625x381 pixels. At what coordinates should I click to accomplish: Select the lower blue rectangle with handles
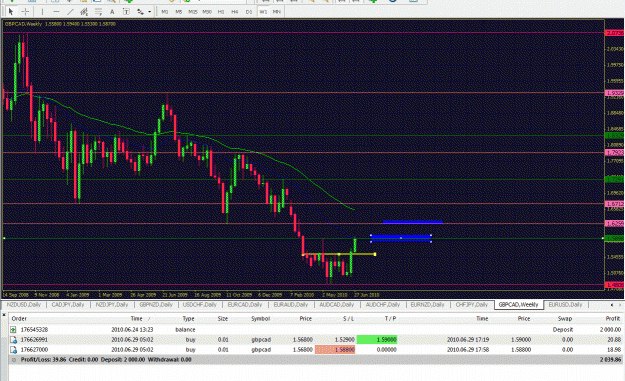pyautogui.click(x=401, y=238)
